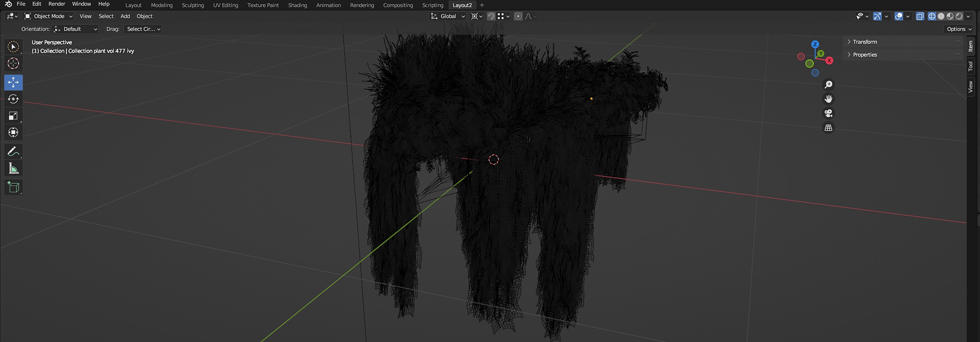The height and width of the screenshot is (342, 980).
Task: Pick the Annotate pencil tool
Action: [13, 152]
